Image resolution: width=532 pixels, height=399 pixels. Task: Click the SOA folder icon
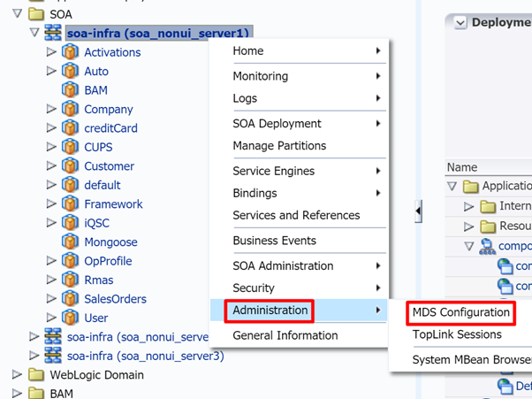pyautogui.click(x=36, y=14)
